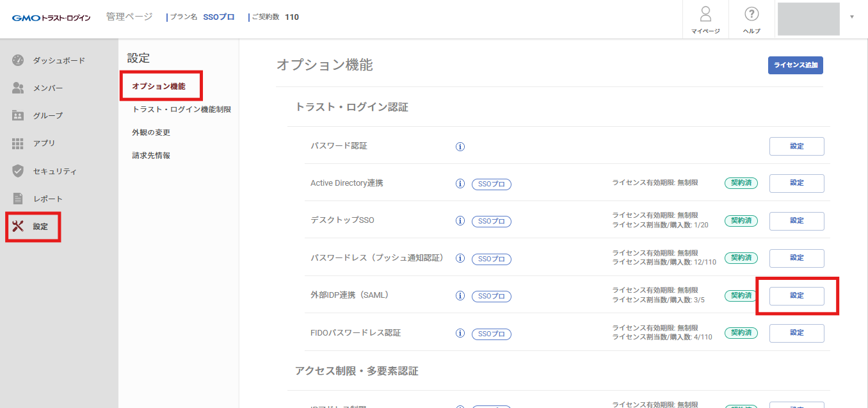
Task: Open 請求先情報 in the settings submenu
Action: [151, 156]
